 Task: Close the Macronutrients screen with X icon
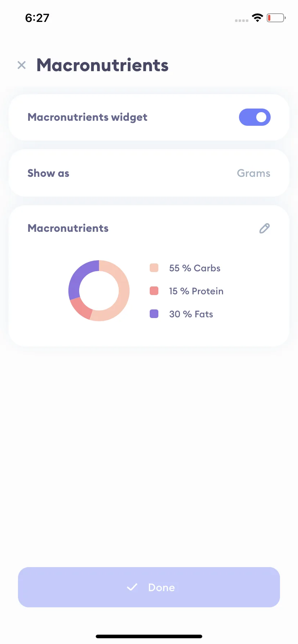point(22,65)
